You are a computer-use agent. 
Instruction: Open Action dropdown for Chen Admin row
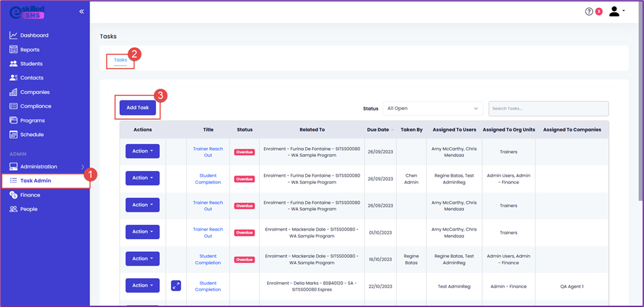pyautogui.click(x=143, y=177)
